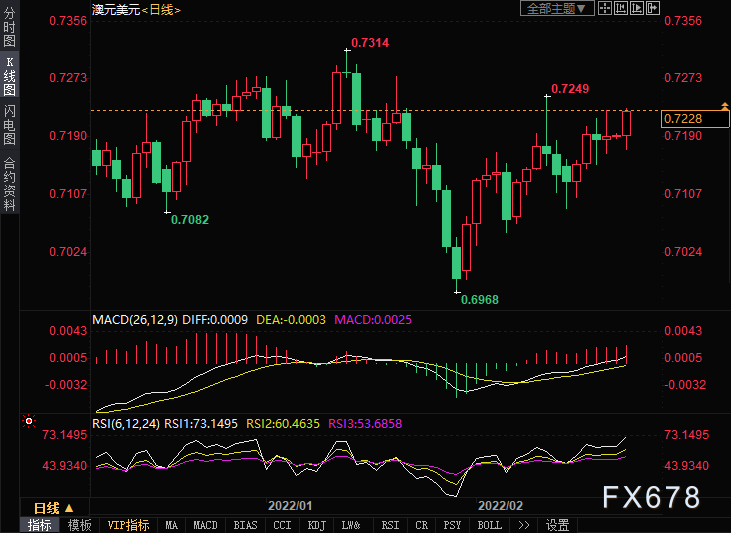Viewport: 731px width, 533px height.
Task: Switch to 分时图 view in sidebar
Action: pos(9,27)
